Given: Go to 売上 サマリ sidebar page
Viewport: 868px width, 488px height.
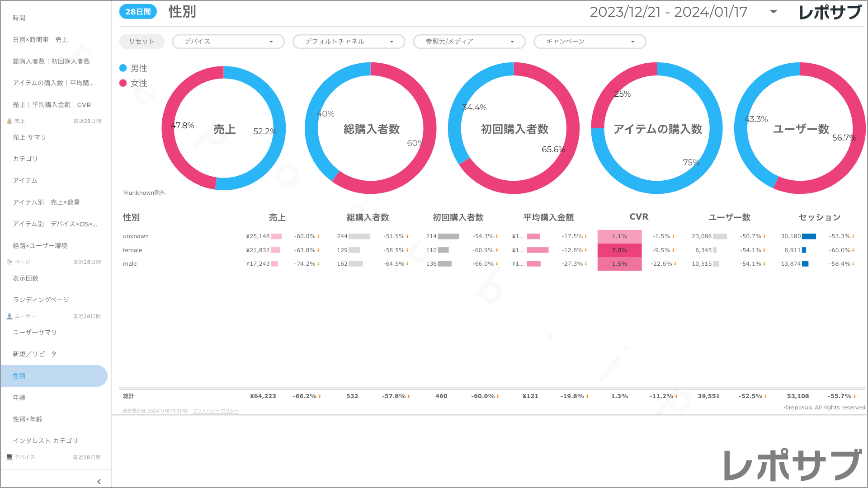Looking at the screenshot, I should click(29, 137).
